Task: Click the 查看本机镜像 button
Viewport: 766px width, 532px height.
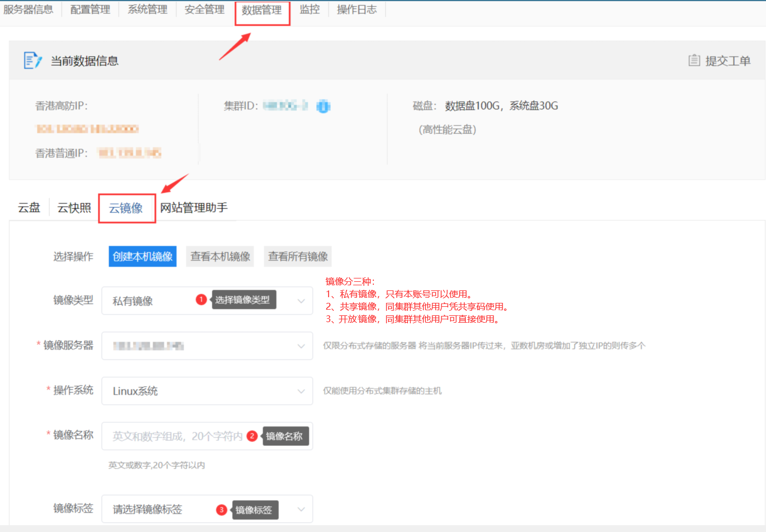Action: point(220,256)
